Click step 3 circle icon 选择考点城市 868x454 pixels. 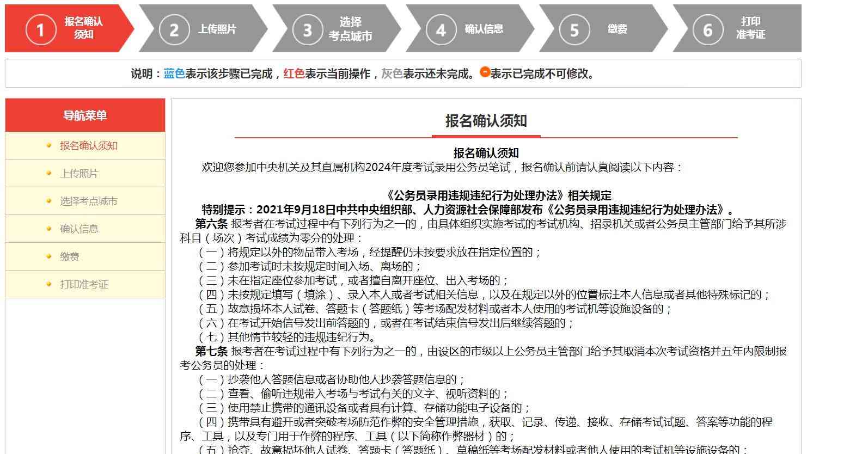point(308,29)
